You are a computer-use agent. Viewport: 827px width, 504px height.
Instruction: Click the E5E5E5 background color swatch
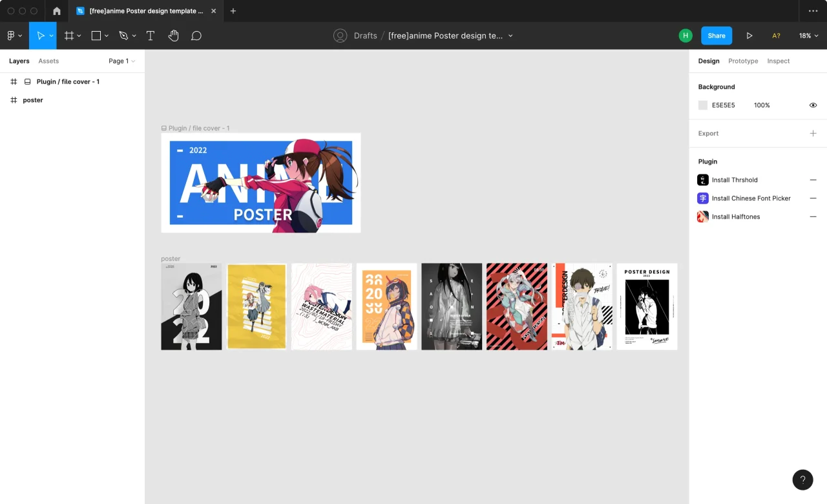[x=703, y=105]
